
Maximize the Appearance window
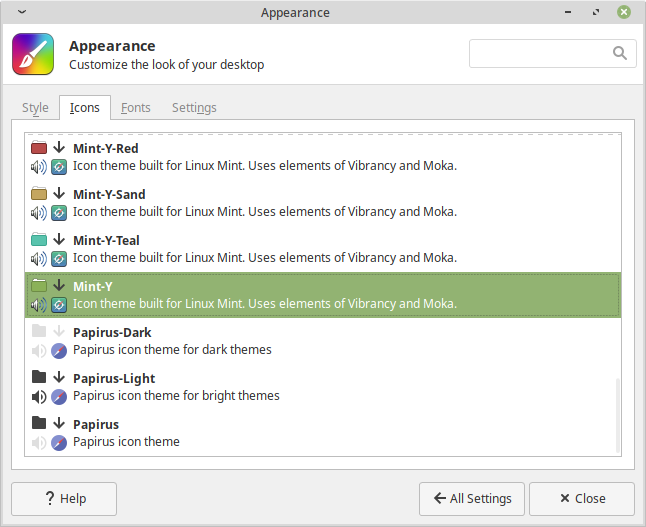pyautogui.click(x=596, y=12)
